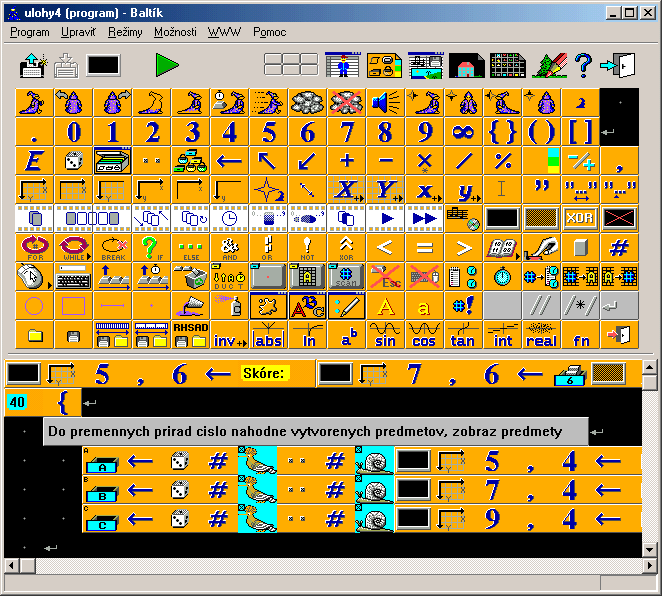662x596 pixels.
Task: Click the black color box in toolbar
Action: (x=103, y=65)
